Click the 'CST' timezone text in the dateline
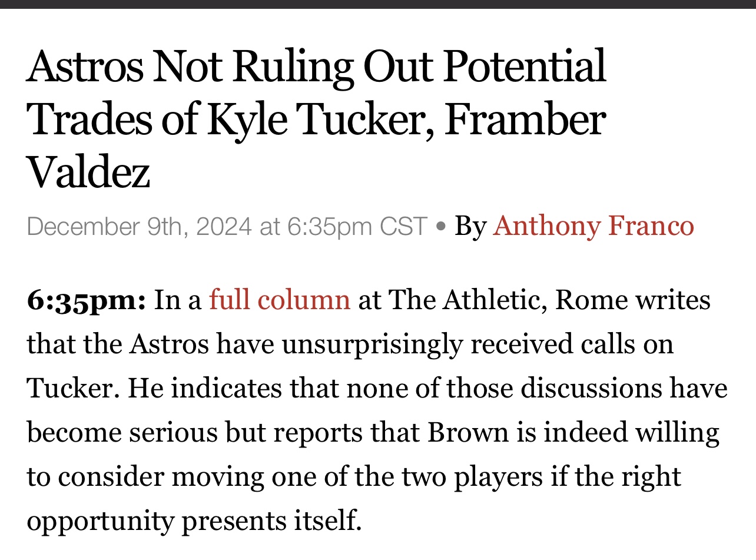The height and width of the screenshot is (560, 756). (403, 226)
